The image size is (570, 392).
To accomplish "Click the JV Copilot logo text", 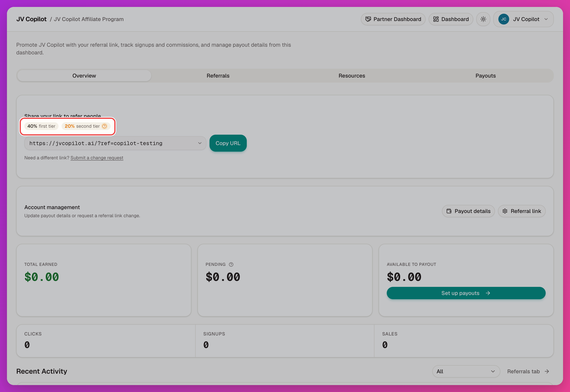I will (31, 19).
